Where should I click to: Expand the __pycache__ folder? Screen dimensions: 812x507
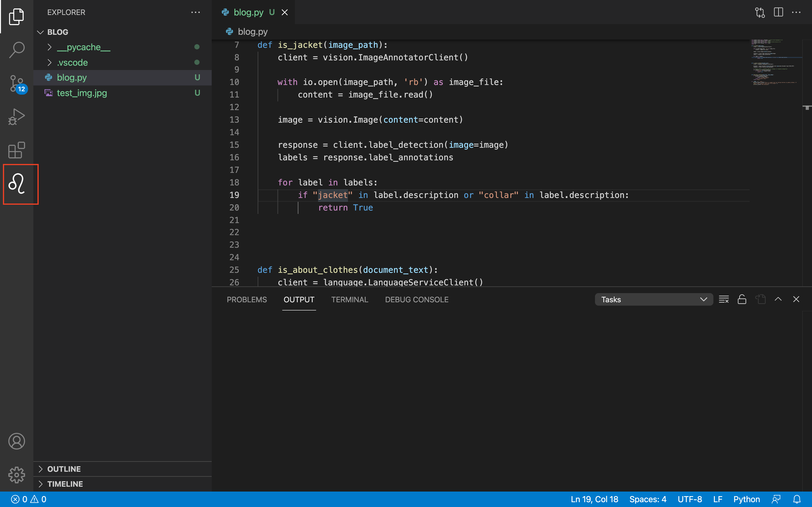[84, 47]
